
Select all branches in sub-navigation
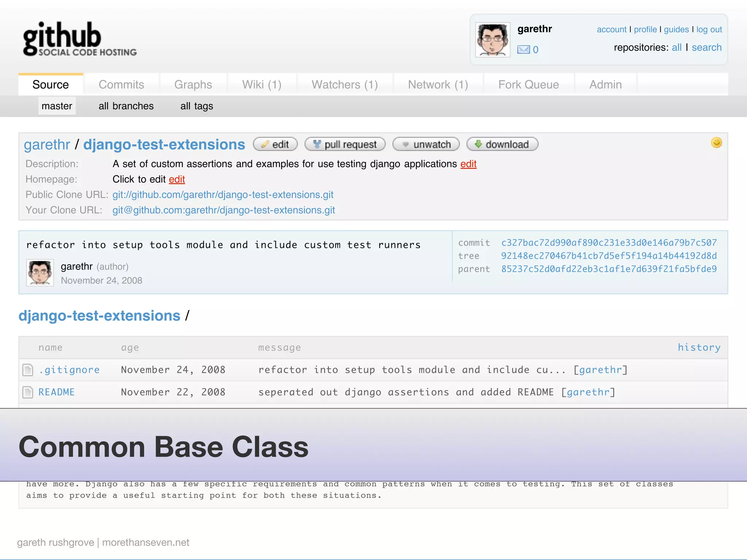(x=126, y=106)
